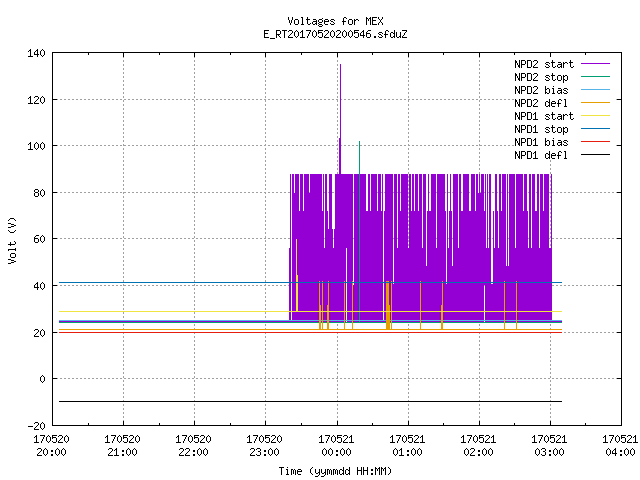640x480 pixels.
Task: Click the y-axis tick value 120
Action: [36, 100]
